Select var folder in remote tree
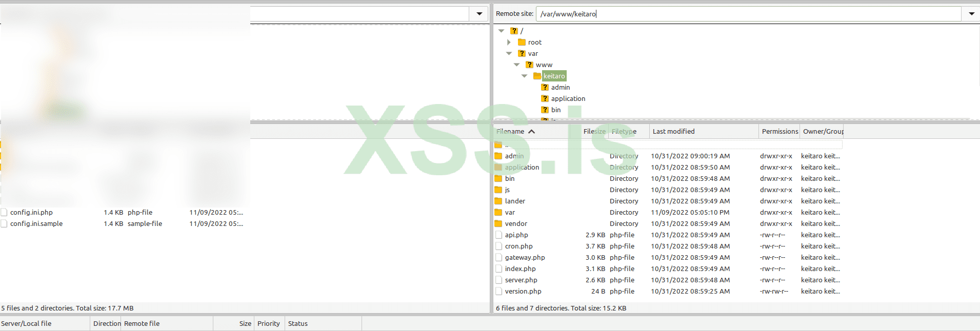 (533, 53)
